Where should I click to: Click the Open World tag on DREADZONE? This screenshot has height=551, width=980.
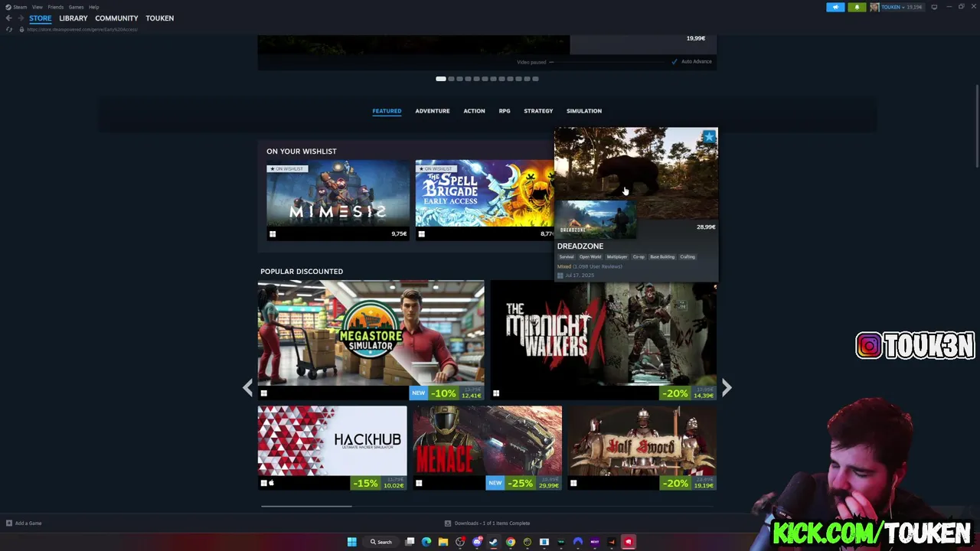590,257
